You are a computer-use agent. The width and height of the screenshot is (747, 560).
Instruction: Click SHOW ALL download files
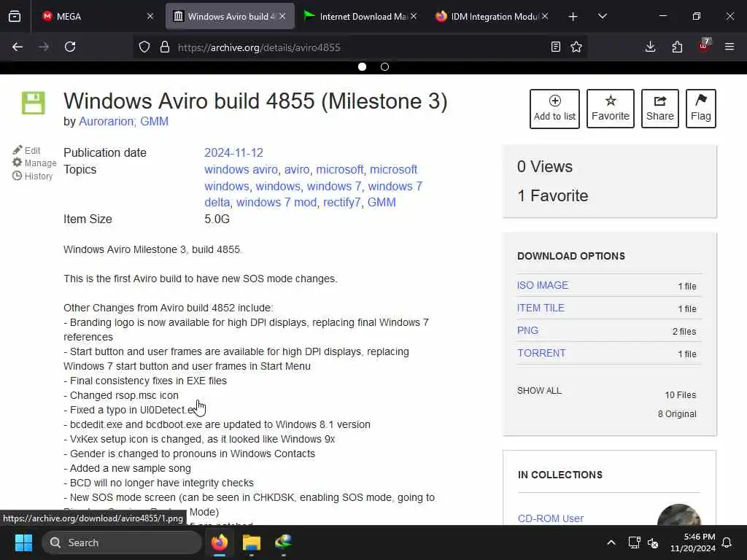[x=539, y=391]
